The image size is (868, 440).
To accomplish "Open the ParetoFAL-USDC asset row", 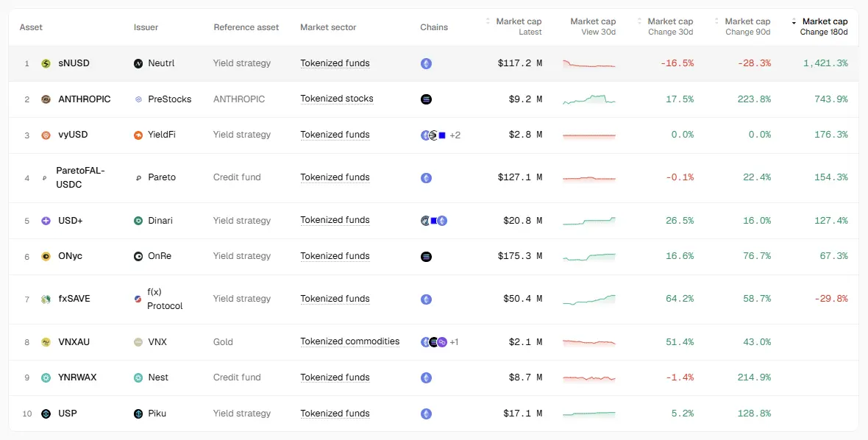I will [x=434, y=177].
